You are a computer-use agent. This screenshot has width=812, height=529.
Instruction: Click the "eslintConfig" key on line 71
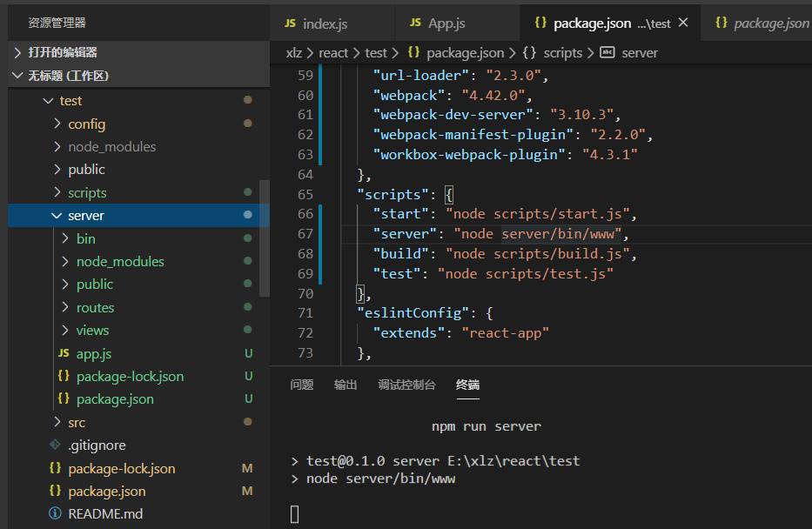[413, 313]
